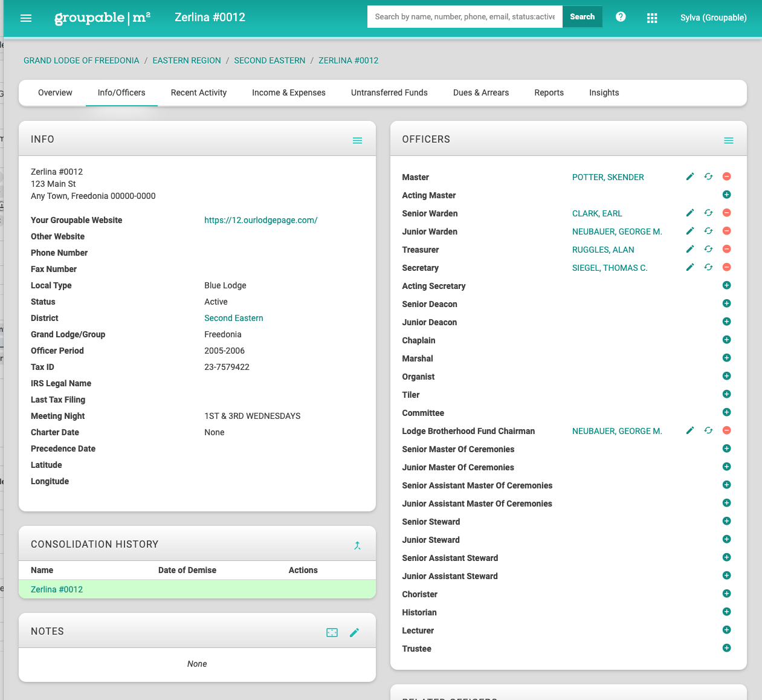Select the Tax ID value 23-7579422

[x=227, y=367]
